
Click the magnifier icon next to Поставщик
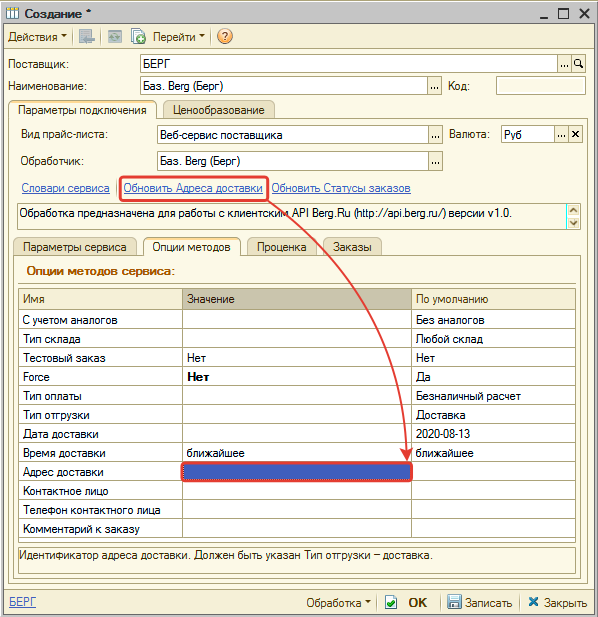click(x=578, y=64)
